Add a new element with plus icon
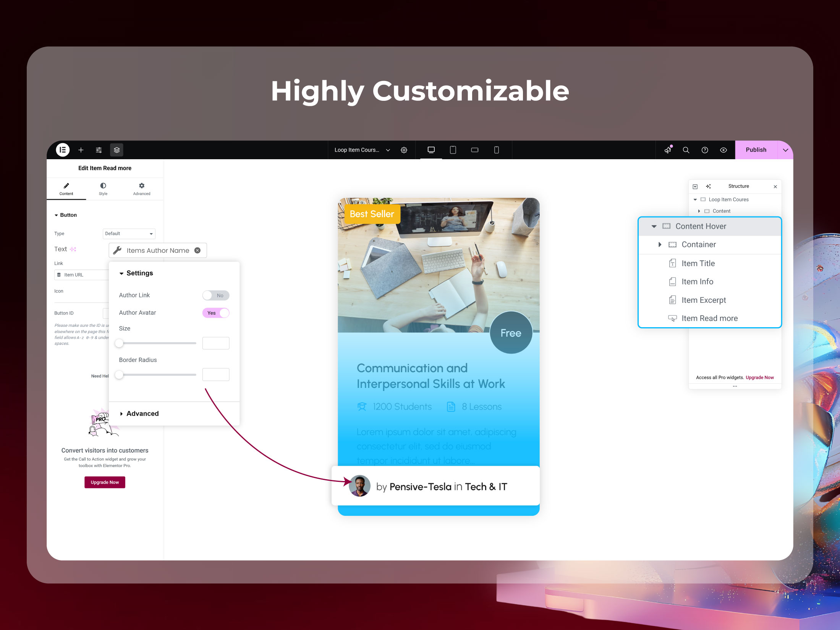 click(x=81, y=150)
